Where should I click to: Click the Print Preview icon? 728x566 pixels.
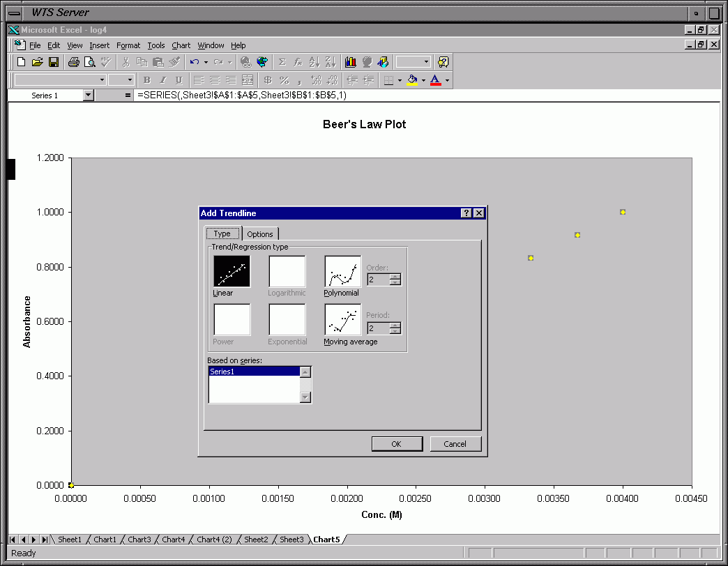click(x=90, y=62)
